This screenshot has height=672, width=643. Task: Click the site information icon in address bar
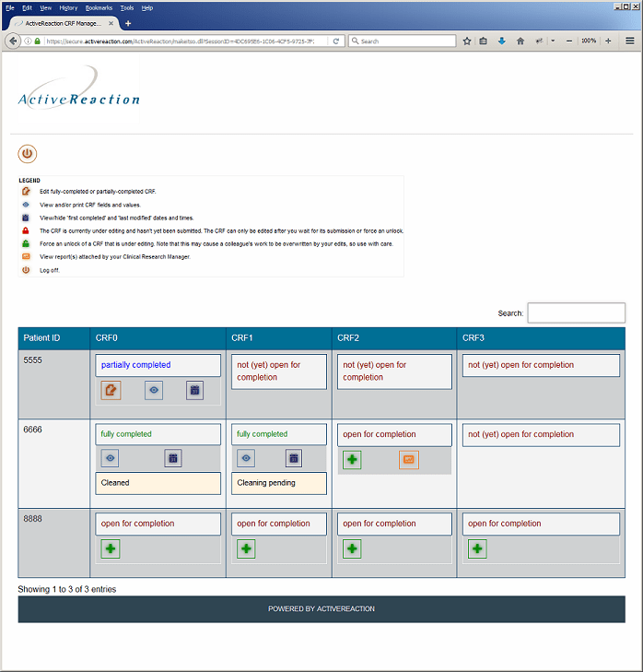click(28, 41)
